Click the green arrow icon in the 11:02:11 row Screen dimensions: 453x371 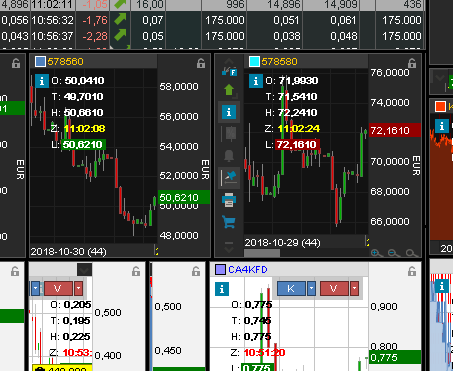pos(120,4)
